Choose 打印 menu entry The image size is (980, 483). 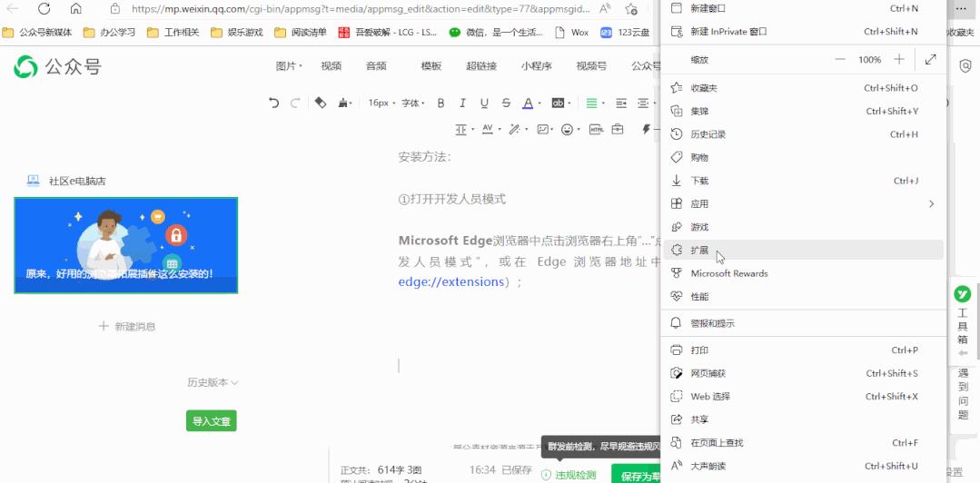coord(803,350)
